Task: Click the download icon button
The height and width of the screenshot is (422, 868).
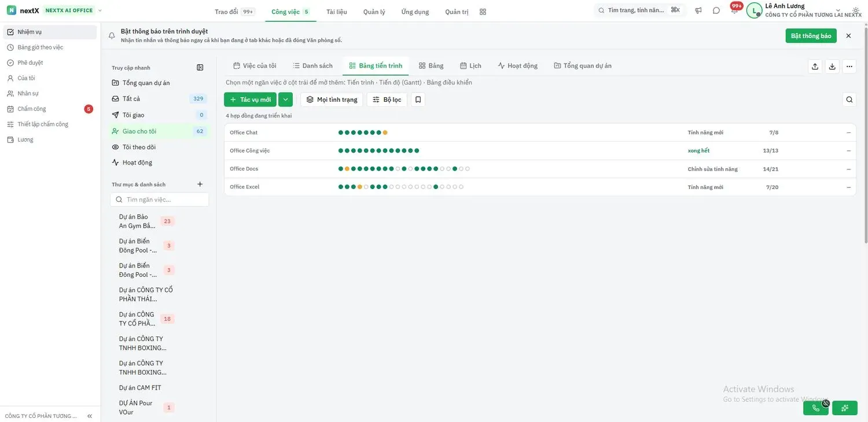Action: click(x=832, y=66)
